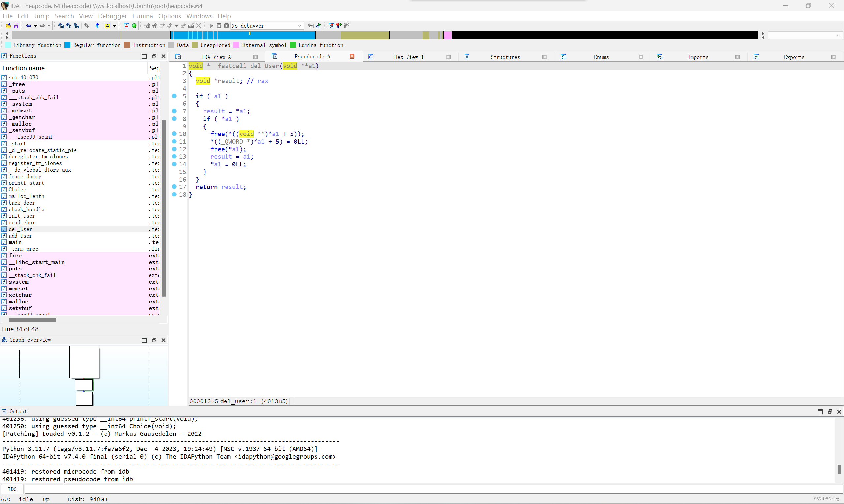The width and height of the screenshot is (844, 504).
Task: Toggle breakpoint dot on line 10
Action: (174, 134)
